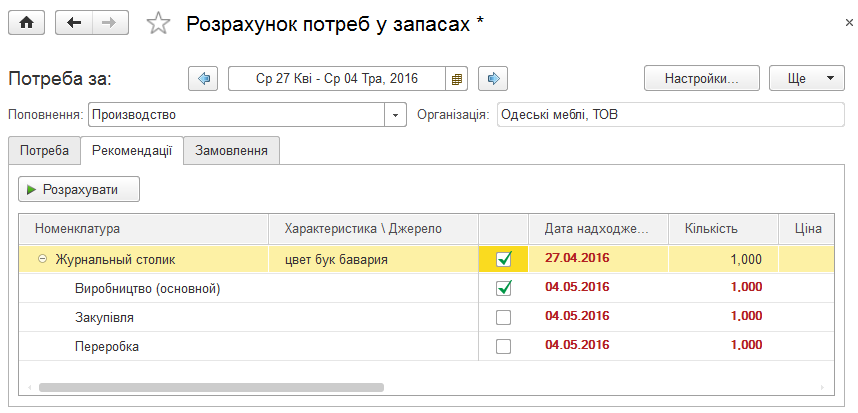
Task: Select the Закупівля row
Action: [x=426, y=317]
